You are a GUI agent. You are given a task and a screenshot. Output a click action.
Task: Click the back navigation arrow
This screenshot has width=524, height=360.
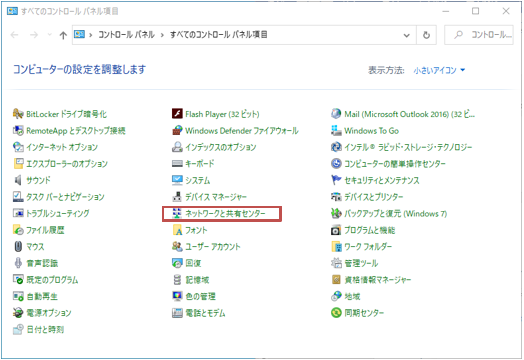tap(14, 35)
